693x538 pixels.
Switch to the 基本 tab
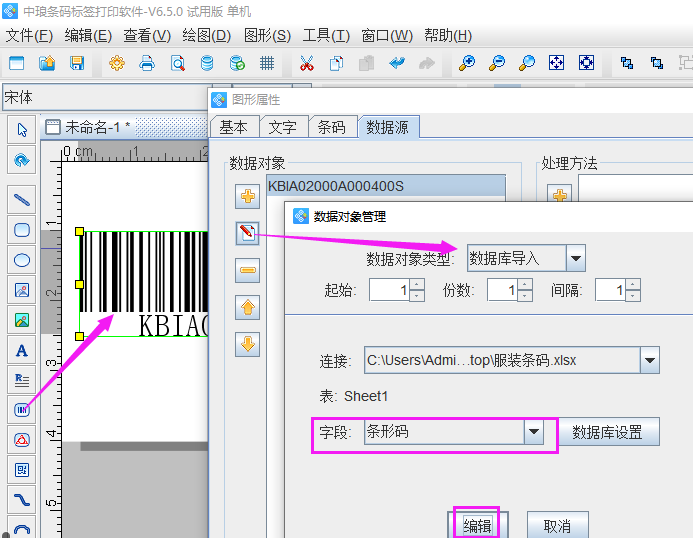233,127
